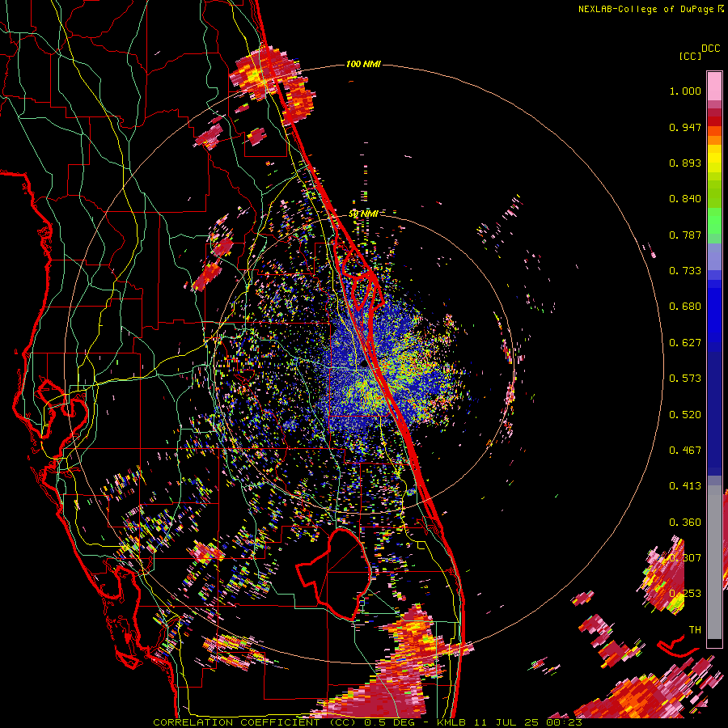Click the 0.893 scale value

685,163
